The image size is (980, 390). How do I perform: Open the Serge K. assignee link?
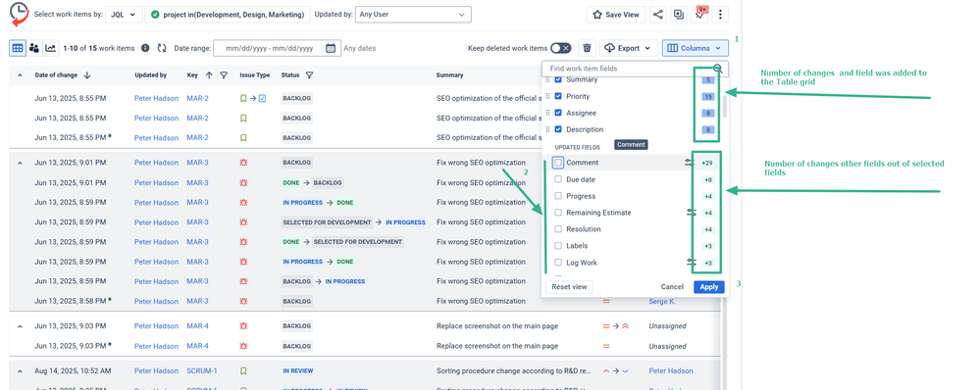point(662,301)
